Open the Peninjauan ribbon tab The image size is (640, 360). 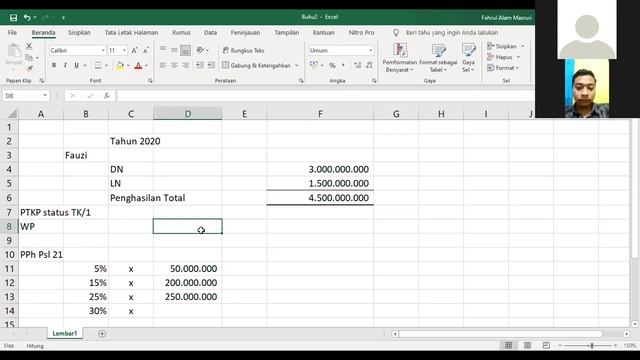pyautogui.click(x=245, y=32)
